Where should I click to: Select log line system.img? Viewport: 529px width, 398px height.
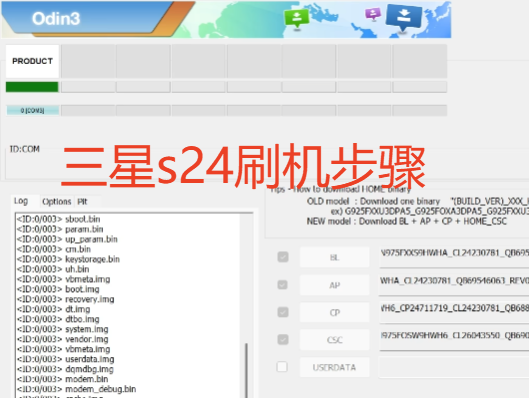tap(62, 329)
